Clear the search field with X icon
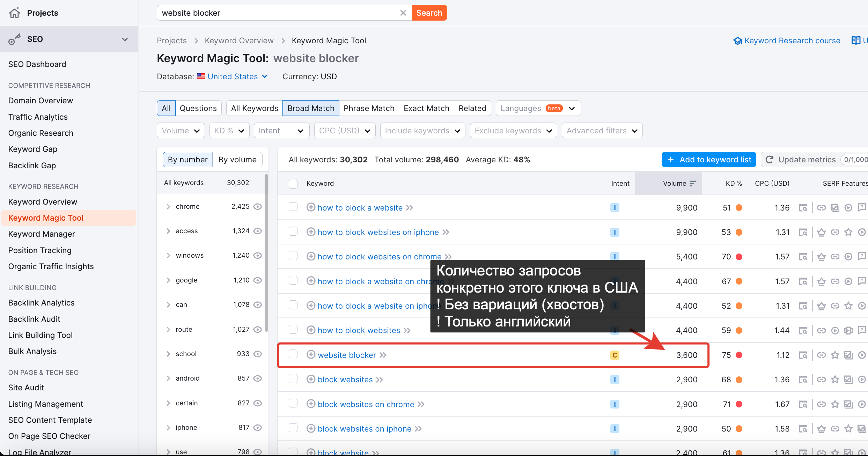 coord(403,13)
